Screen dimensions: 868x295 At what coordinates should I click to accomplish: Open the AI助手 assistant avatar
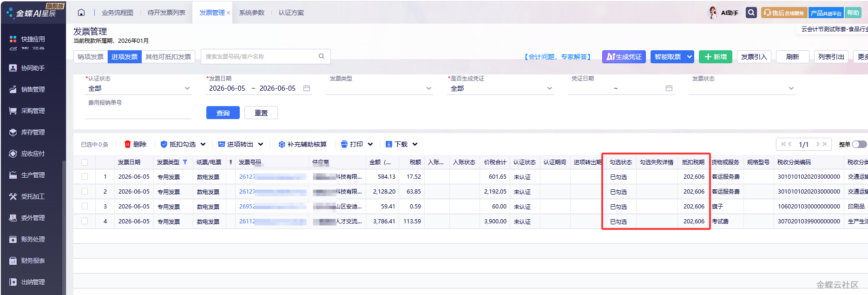(x=712, y=13)
